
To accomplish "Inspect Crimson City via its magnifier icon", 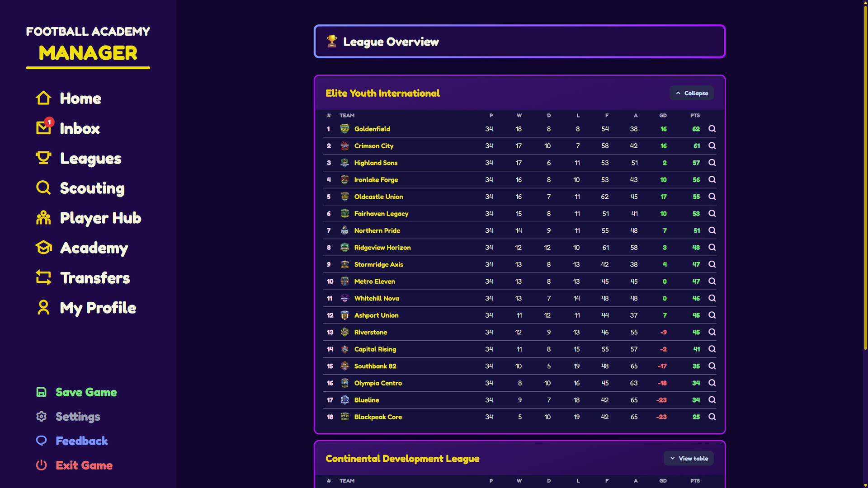I will click(x=712, y=146).
